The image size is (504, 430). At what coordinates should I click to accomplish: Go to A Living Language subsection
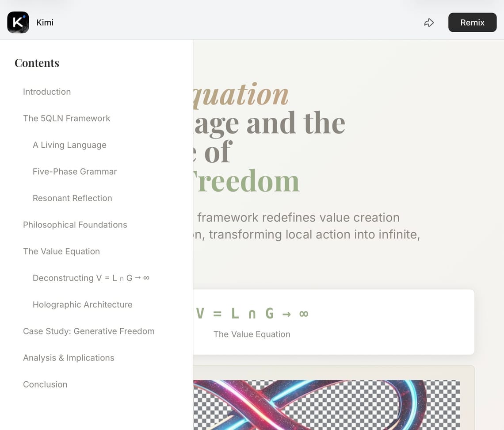(x=69, y=145)
